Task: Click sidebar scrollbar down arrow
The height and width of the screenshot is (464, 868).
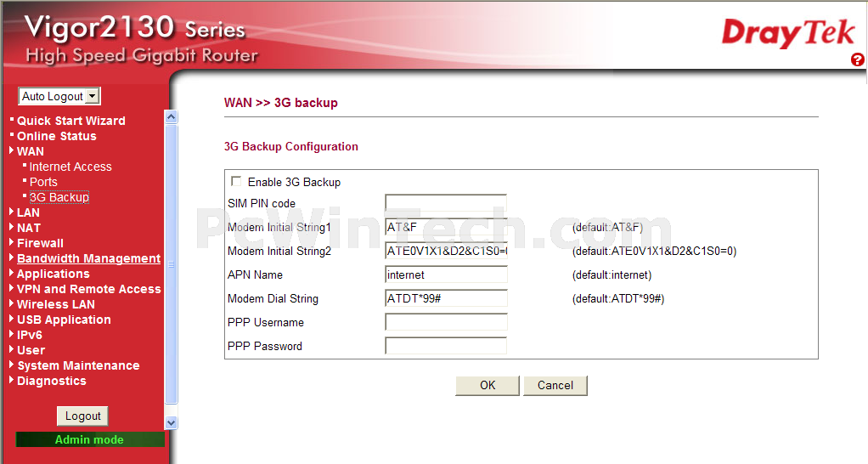Action: pos(171,423)
